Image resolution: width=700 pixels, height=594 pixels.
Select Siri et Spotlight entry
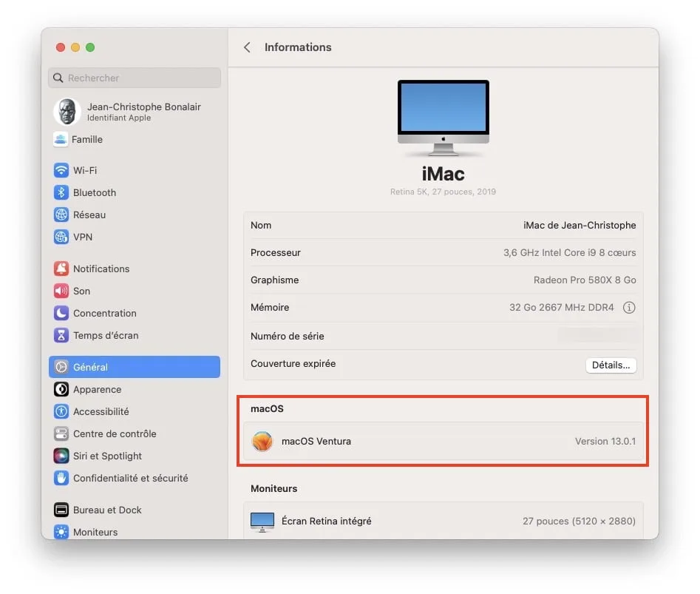coord(107,456)
